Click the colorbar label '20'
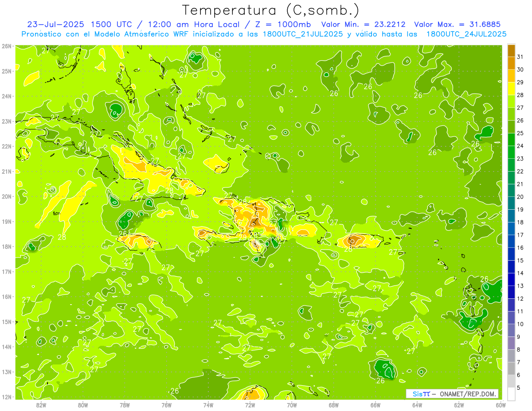 coord(520,197)
